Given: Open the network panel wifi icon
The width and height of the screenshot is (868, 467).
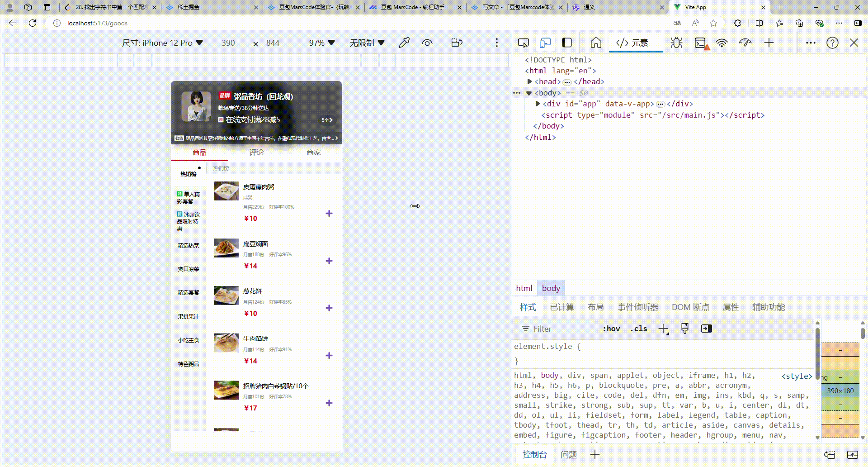Looking at the screenshot, I should coord(722,43).
